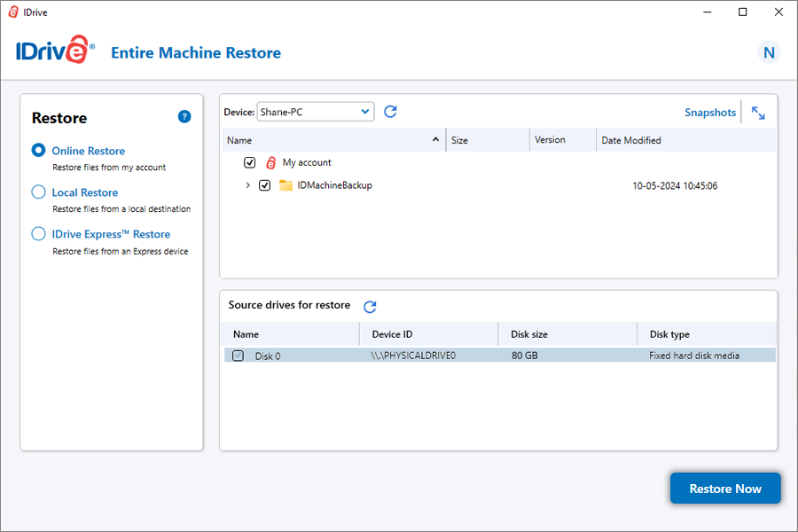Expand the IDMachineBackup tree node
Image resolution: width=798 pixels, height=532 pixels.
coord(248,185)
